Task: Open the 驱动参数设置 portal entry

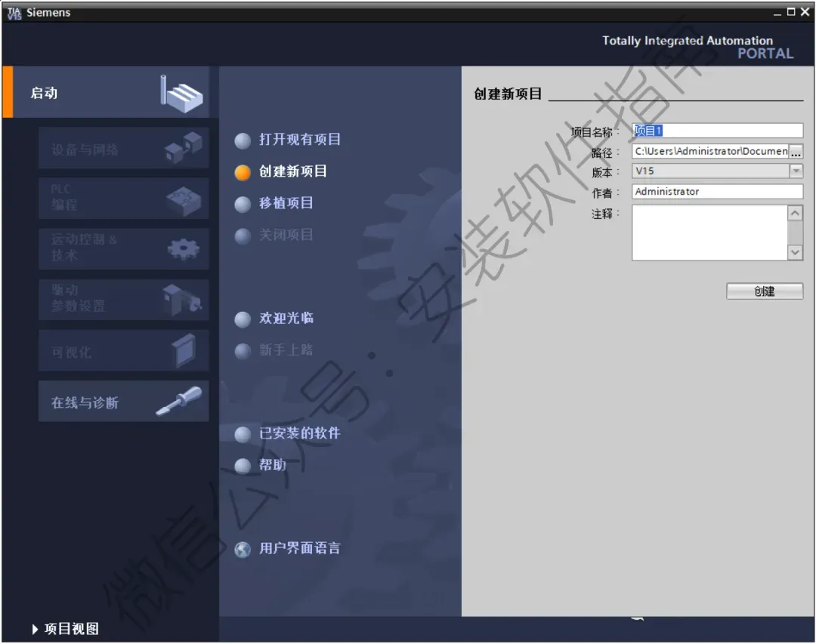Action: pyautogui.click(x=124, y=300)
